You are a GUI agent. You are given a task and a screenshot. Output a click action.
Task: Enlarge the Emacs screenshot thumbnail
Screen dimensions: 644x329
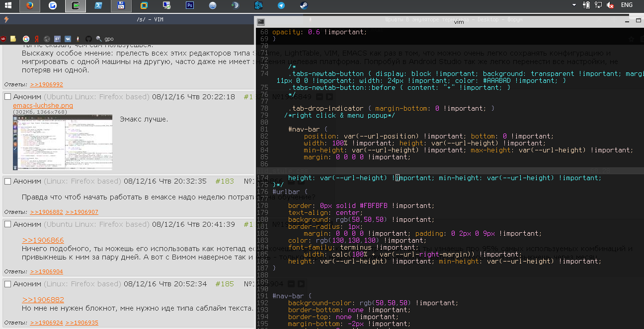click(63, 142)
